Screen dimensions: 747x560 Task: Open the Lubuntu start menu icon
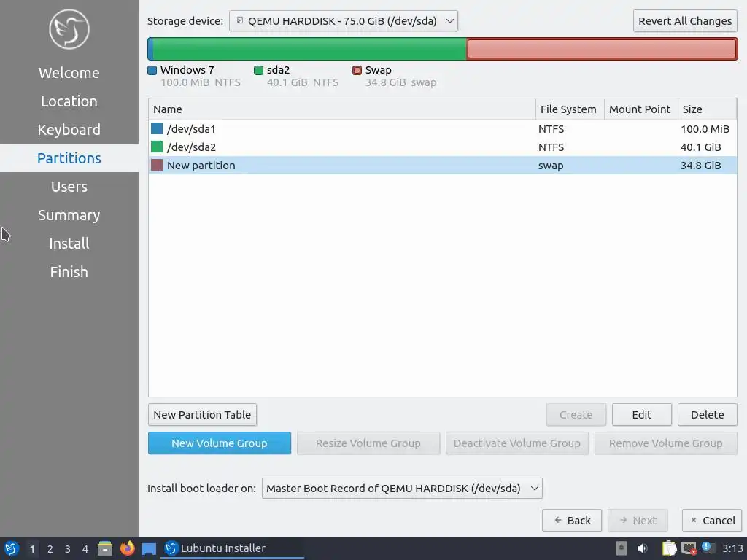coord(12,548)
